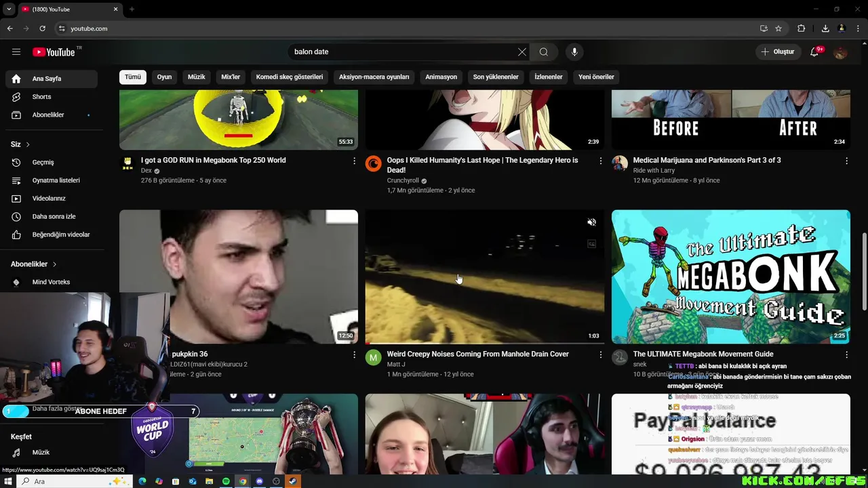This screenshot has width=868, height=488.
Task: Bookmark this page with the star icon
Action: coord(778,28)
